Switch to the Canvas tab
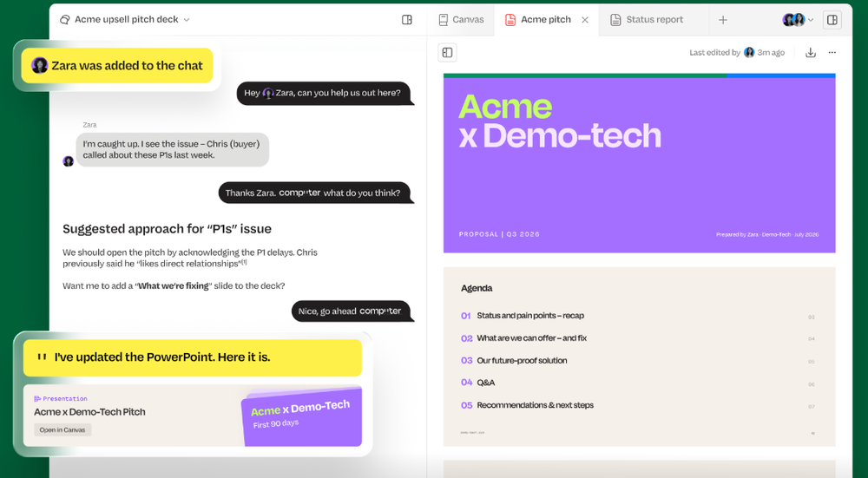The image size is (868, 478). pyautogui.click(x=461, y=20)
